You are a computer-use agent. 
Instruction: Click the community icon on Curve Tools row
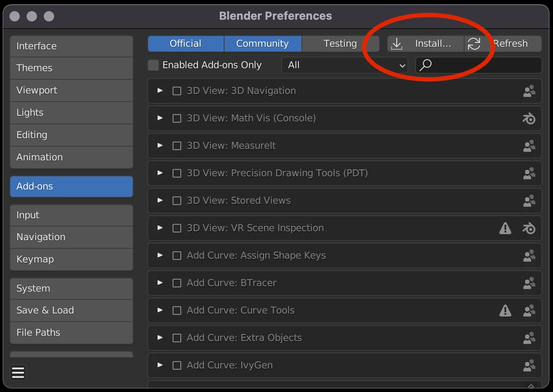tap(529, 311)
